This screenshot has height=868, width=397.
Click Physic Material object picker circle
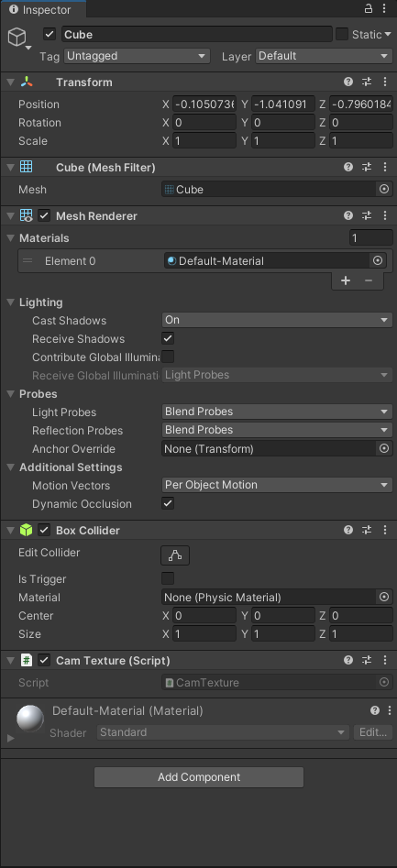coord(384,598)
